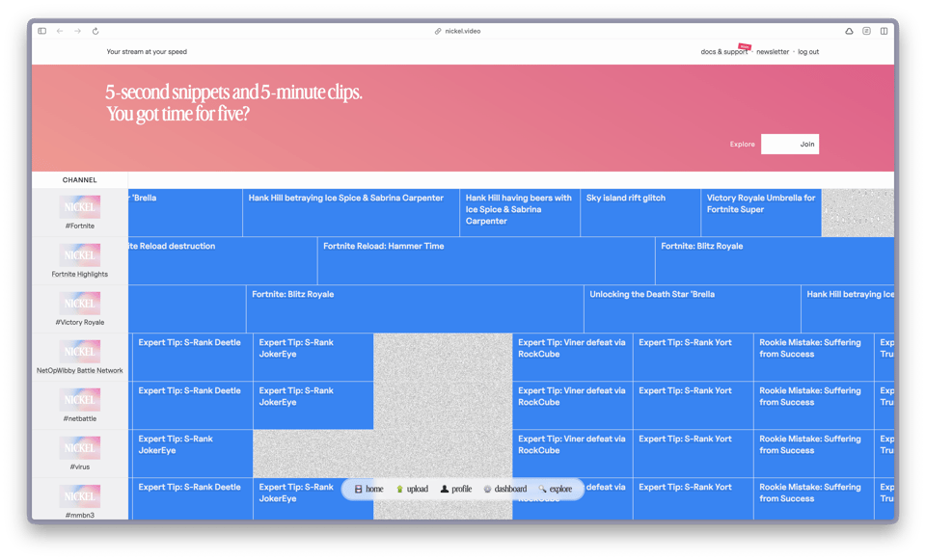Screen dimensions: 926x560
Task: Toggle the browser sidebar icon at top left
Action: (41, 31)
